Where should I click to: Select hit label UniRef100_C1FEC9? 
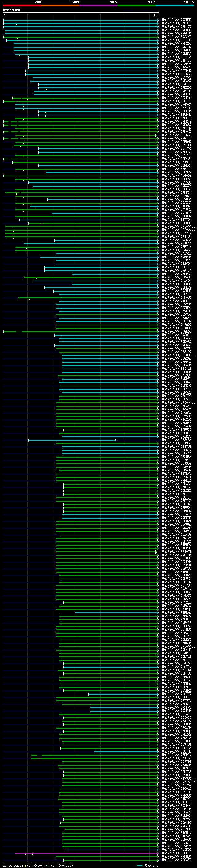click(x=177, y=287)
